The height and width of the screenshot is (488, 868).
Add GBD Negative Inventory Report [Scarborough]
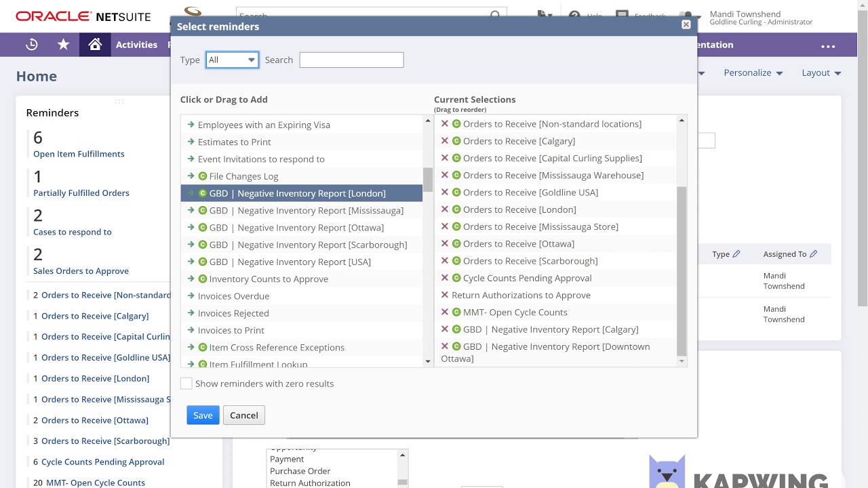coord(301,245)
